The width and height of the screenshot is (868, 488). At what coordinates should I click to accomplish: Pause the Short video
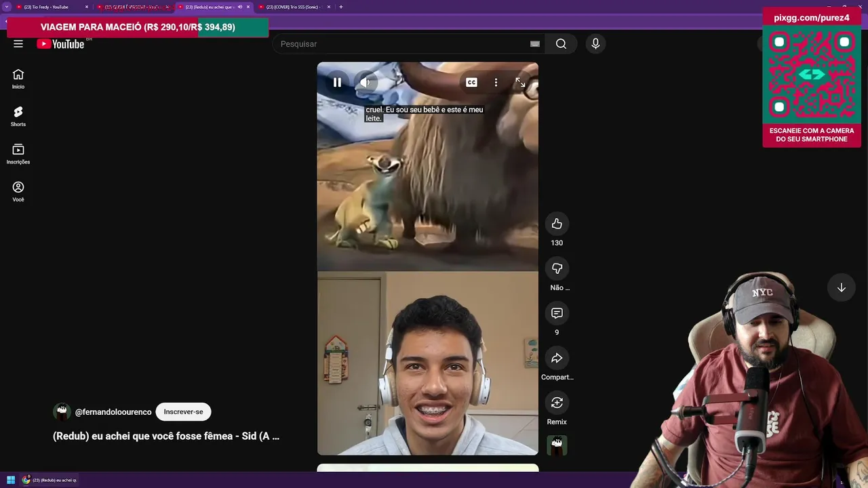tap(337, 83)
